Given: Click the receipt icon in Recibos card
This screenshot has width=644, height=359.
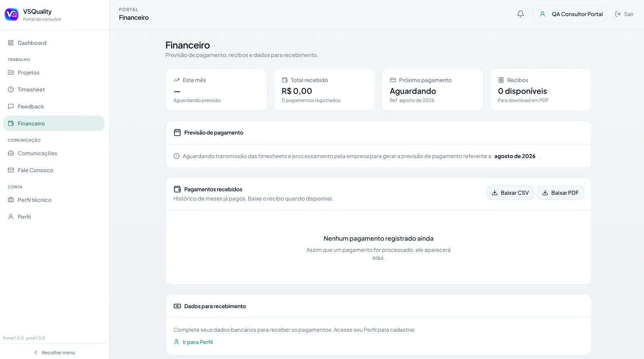Looking at the screenshot, I should [501, 80].
